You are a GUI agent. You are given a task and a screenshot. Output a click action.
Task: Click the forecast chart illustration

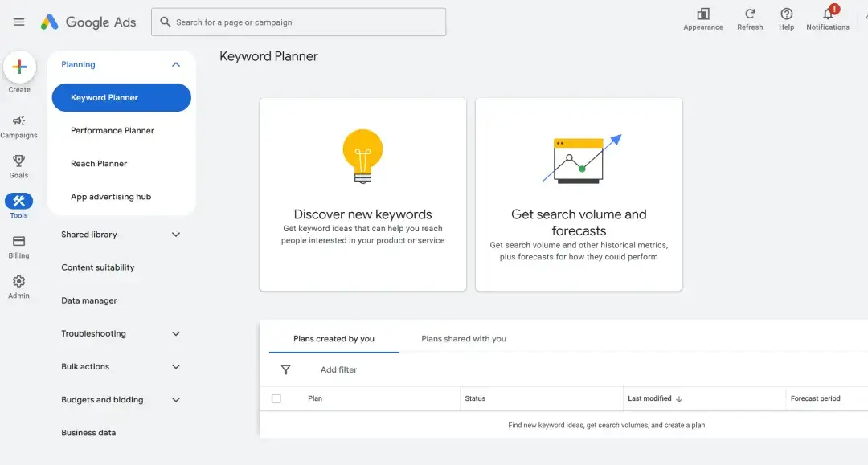tap(582, 159)
